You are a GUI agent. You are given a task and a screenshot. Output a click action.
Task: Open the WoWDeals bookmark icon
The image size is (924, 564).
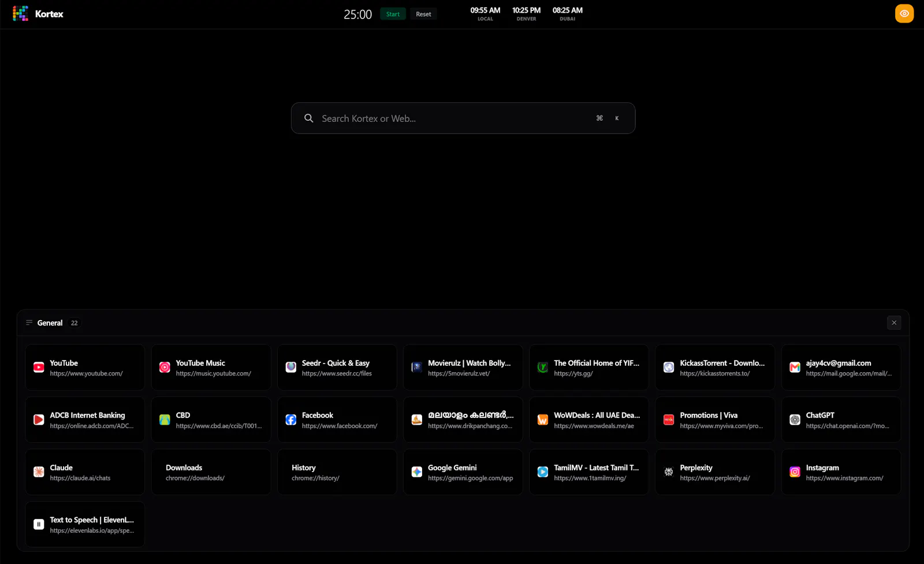point(543,420)
